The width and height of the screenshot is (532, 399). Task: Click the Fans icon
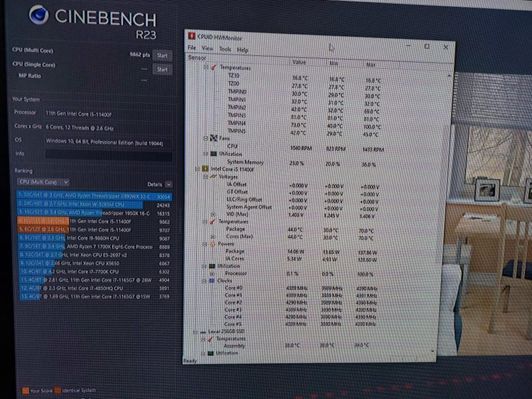click(x=214, y=138)
